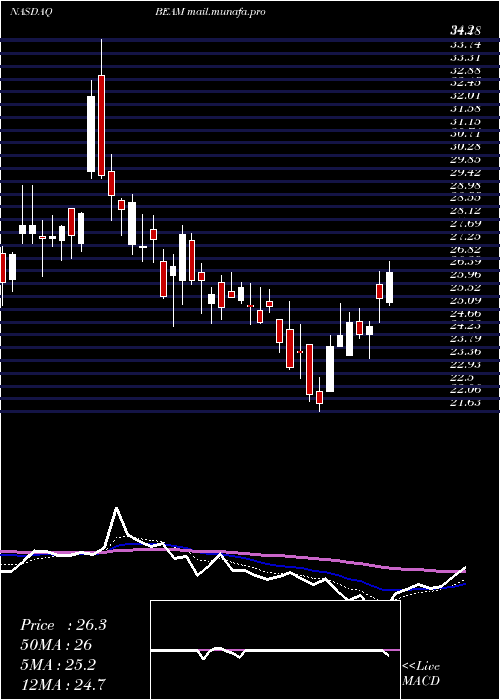Click the 33.31 price axis label
This screenshot has height=700, width=500.
click(465, 57)
